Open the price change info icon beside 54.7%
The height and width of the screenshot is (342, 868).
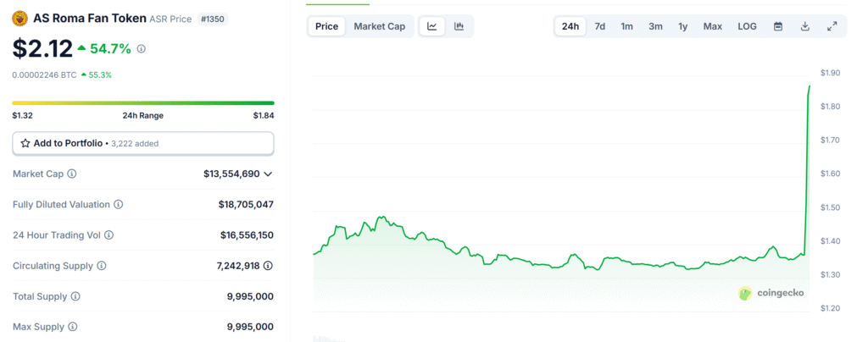142,48
